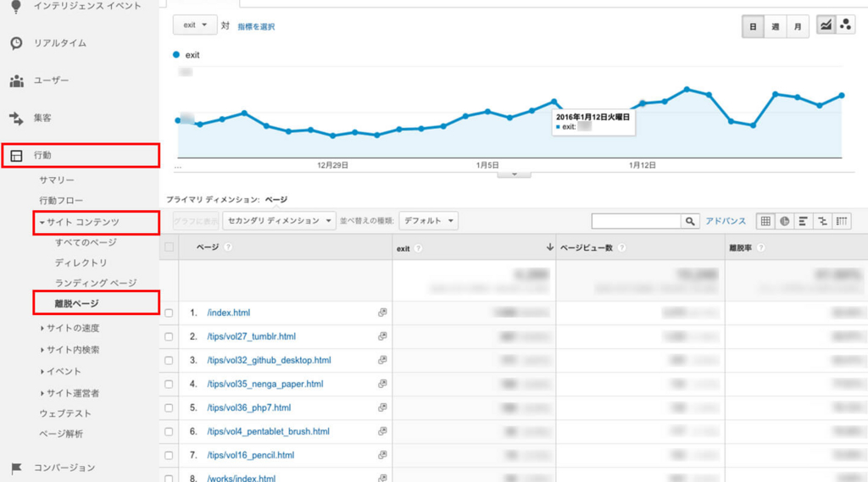Open 離脱ページ in the sidebar
Screen dimensions: 868x482
tap(76, 303)
